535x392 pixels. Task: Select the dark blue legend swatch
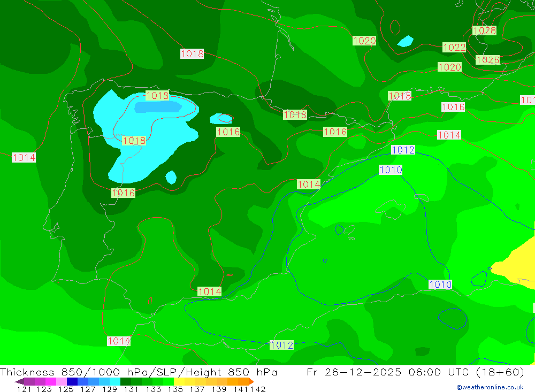(x=72, y=381)
